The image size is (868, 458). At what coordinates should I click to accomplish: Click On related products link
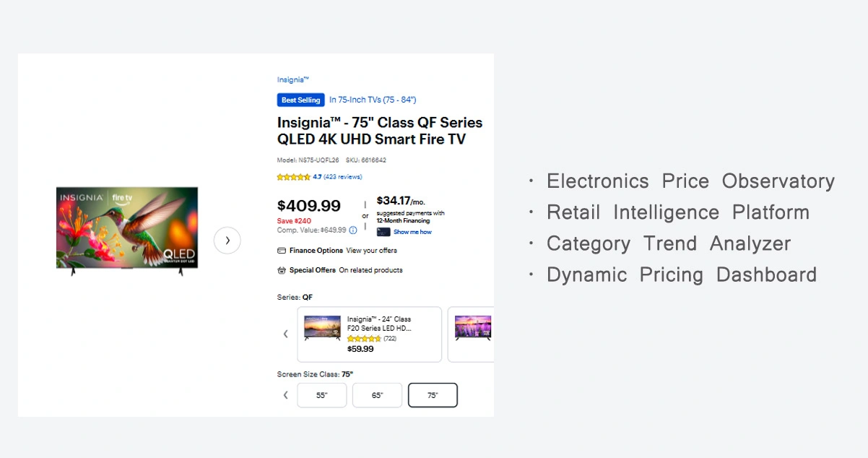[x=370, y=270]
